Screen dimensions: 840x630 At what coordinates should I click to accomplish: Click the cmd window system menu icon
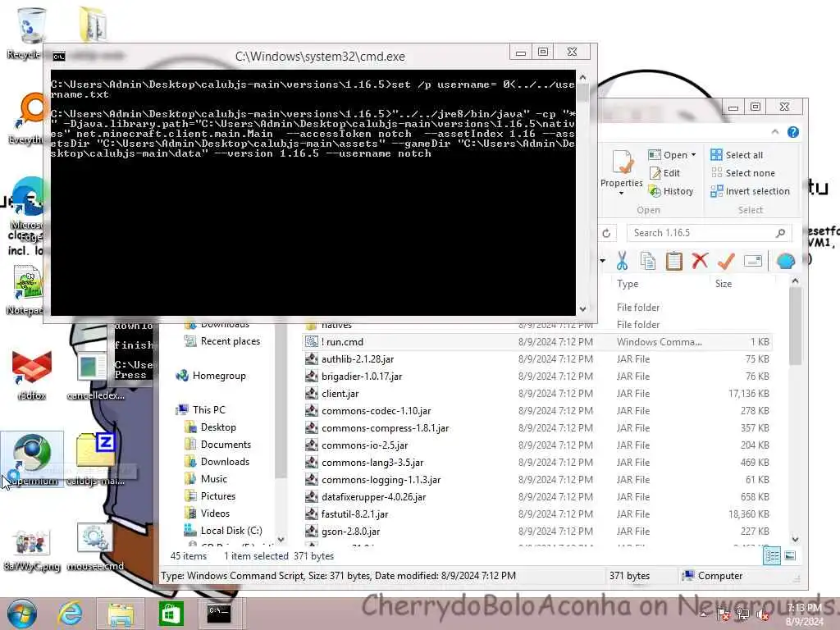pos(59,57)
